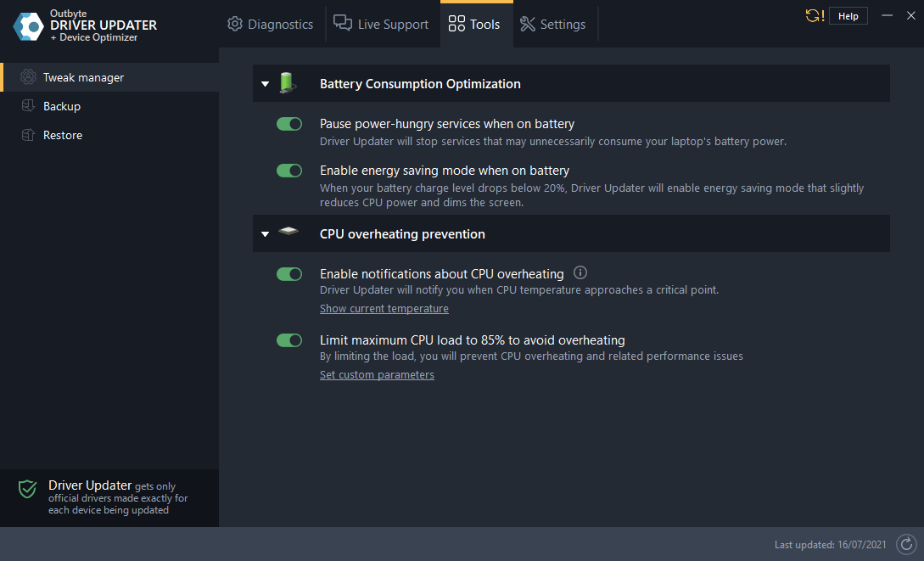Click the Help button
This screenshot has height=561, width=924.
coord(848,15)
